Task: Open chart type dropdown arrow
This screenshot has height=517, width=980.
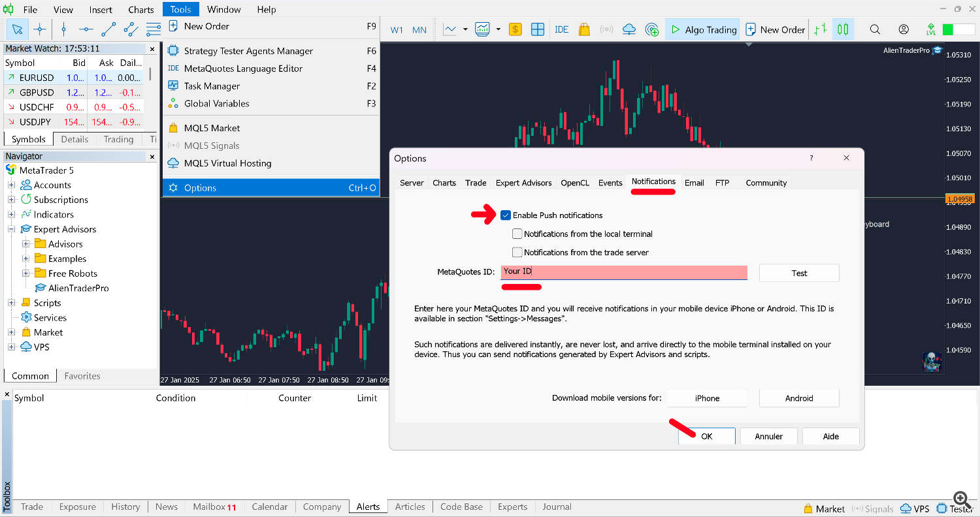Action: [x=465, y=29]
